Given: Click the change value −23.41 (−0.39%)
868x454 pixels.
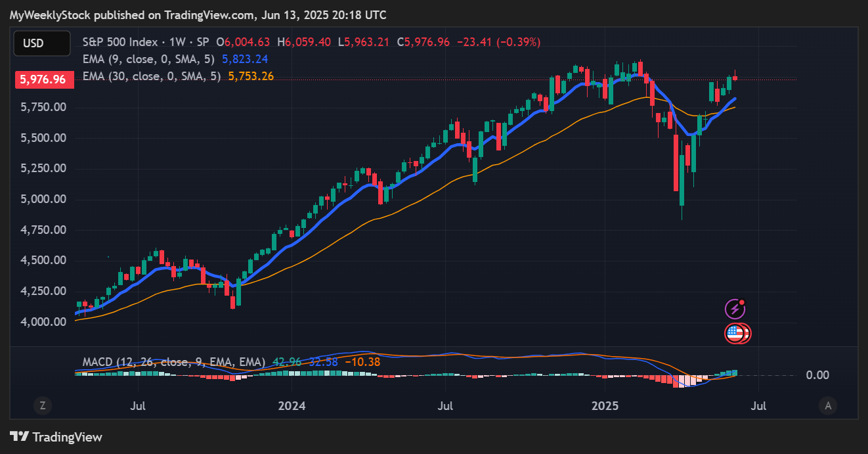Looking at the screenshot, I should click(498, 42).
